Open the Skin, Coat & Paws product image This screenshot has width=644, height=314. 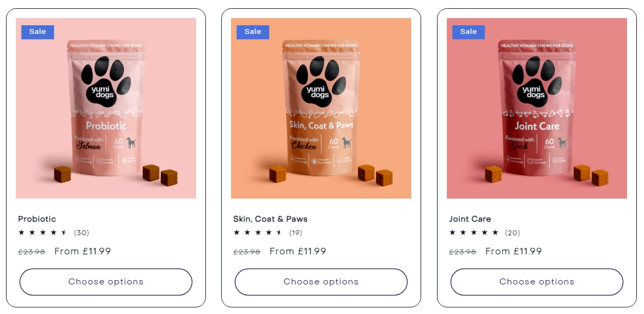click(321, 108)
